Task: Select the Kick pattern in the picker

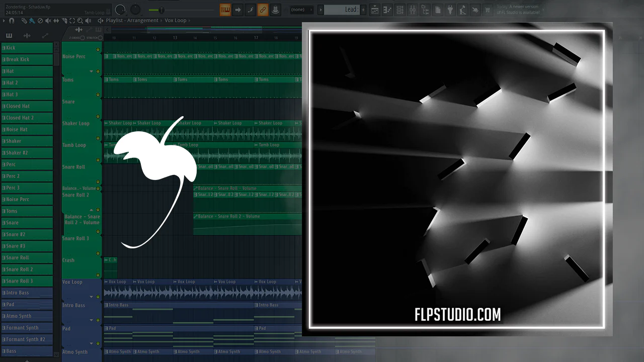Action: coord(27,48)
